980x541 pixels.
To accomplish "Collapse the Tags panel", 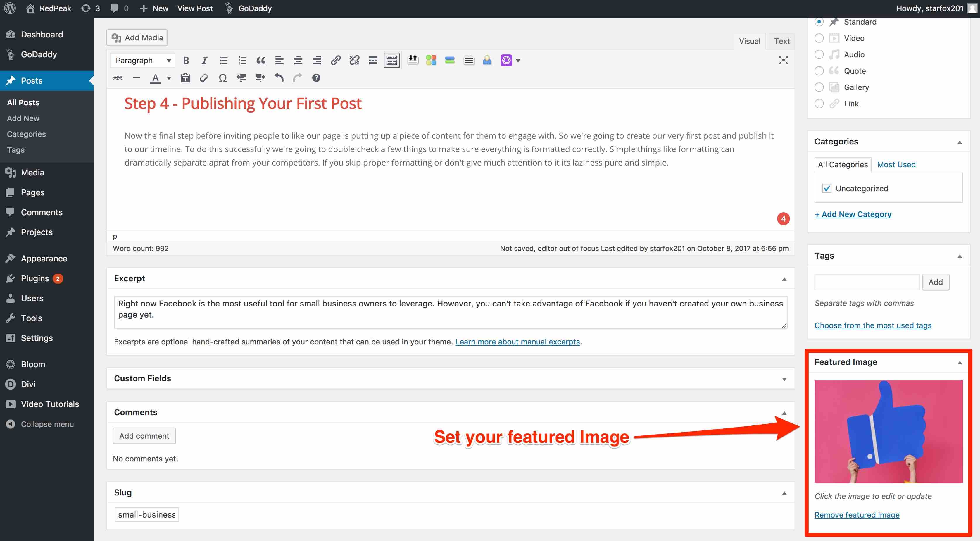I will (x=960, y=256).
